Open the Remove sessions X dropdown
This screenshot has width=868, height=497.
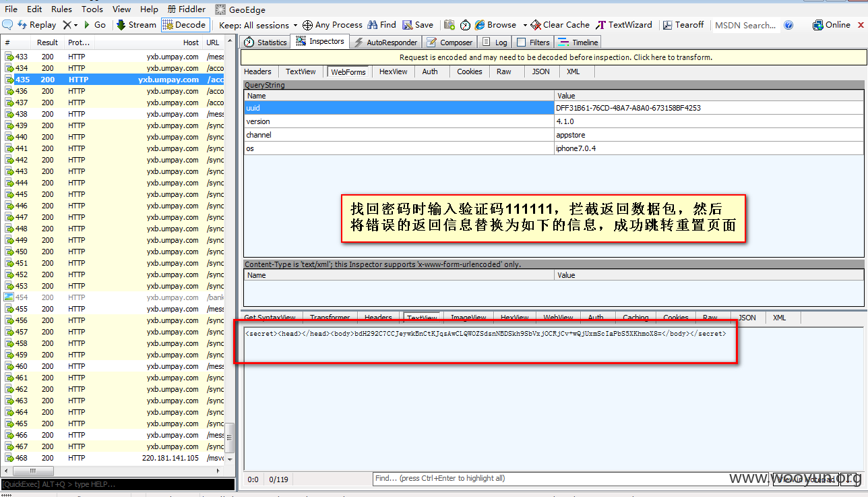[x=70, y=25]
